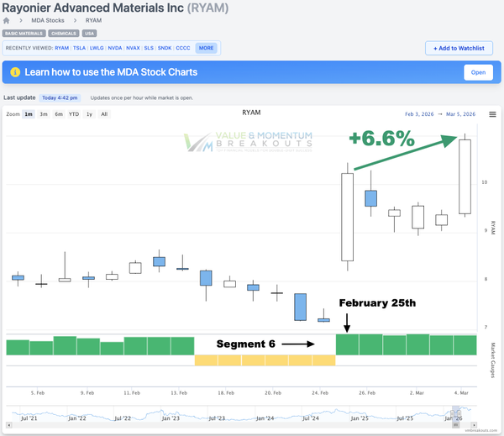Image resolution: width=504 pixels, height=436 pixels.
Task: Set chart zoom to 1m
Action: point(29,114)
